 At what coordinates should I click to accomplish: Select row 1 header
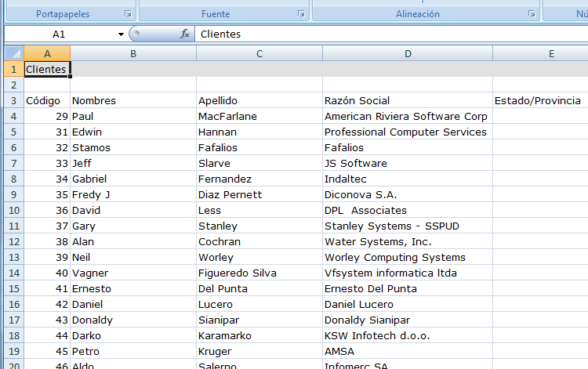coord(14,69)
